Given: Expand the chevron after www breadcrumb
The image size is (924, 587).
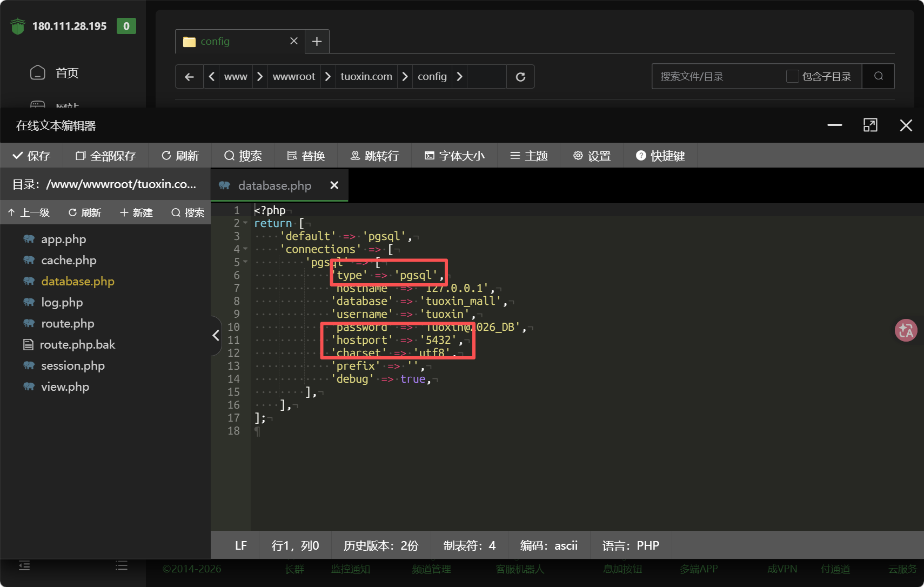Looking at the screenshot, I should click(260, 77).
